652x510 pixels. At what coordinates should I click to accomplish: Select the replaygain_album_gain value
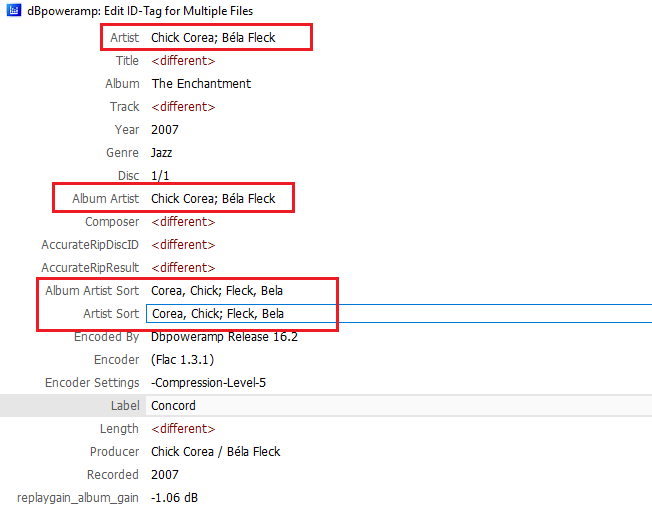[174, 498]
